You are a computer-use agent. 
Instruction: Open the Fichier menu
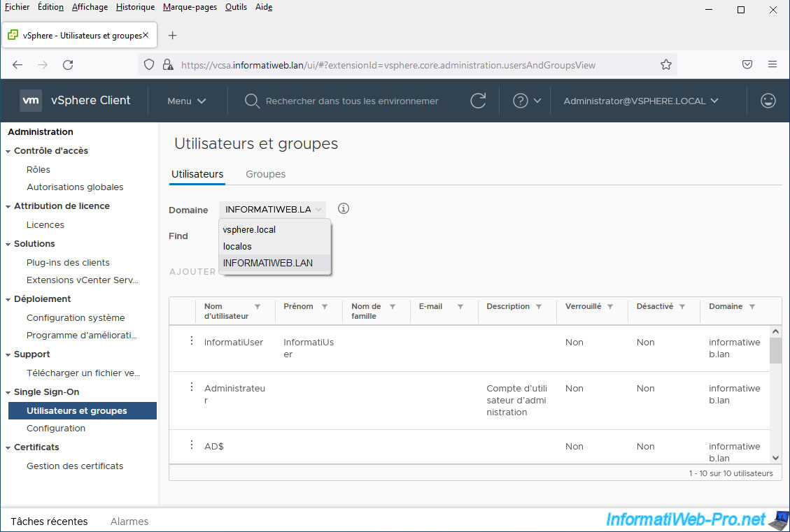(x=17, y=7)
